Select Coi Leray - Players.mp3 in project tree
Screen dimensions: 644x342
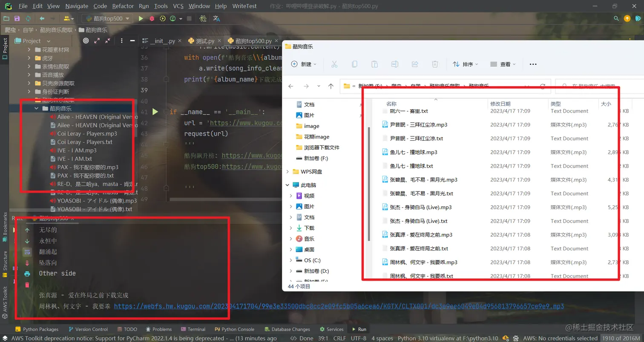[83, 133]
